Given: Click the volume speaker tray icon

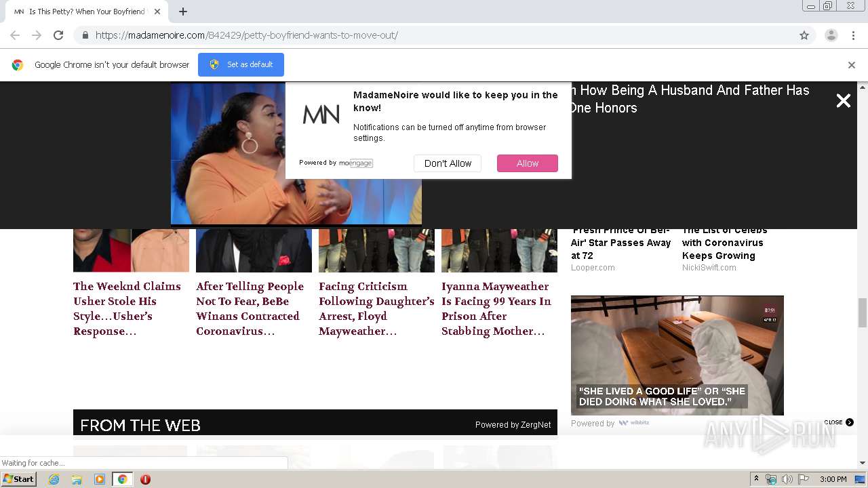Looking at the screenshot, I should click(787, 479).
